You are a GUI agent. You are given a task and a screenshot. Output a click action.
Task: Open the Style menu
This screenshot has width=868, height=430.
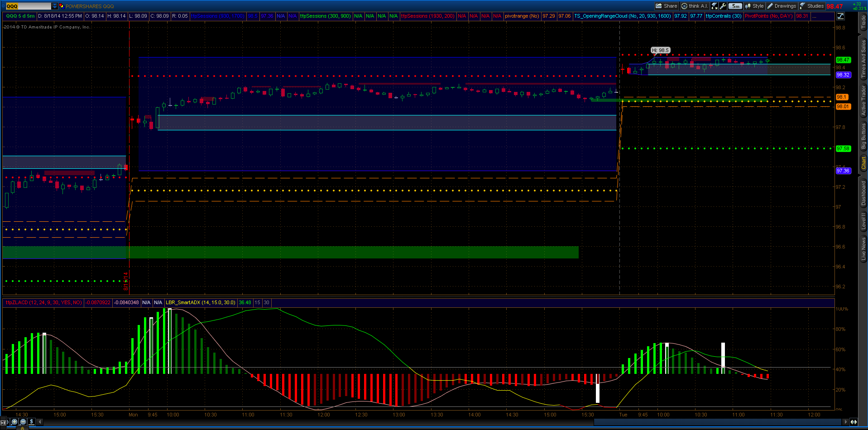(754, 6)
